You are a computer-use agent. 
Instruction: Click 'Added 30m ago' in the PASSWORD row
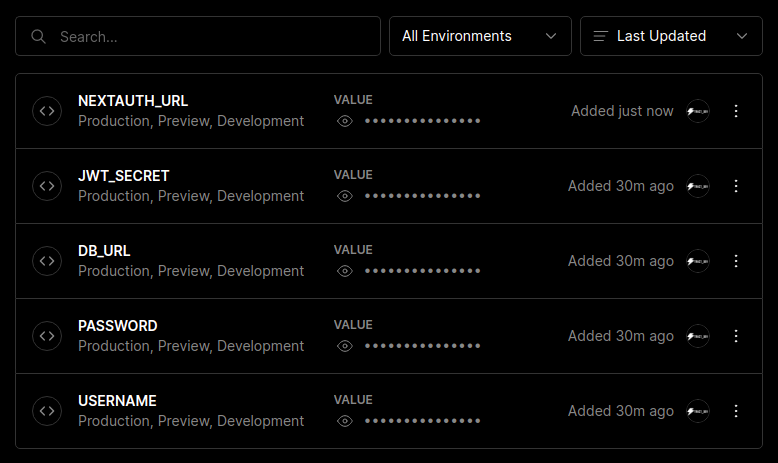tap(621, 336)
